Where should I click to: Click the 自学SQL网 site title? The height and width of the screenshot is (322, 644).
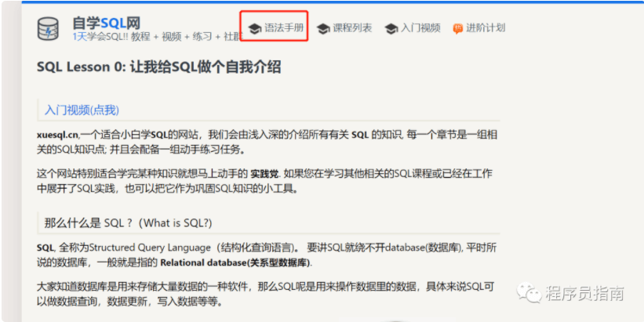pyautogui.click(x=106, y=21)
